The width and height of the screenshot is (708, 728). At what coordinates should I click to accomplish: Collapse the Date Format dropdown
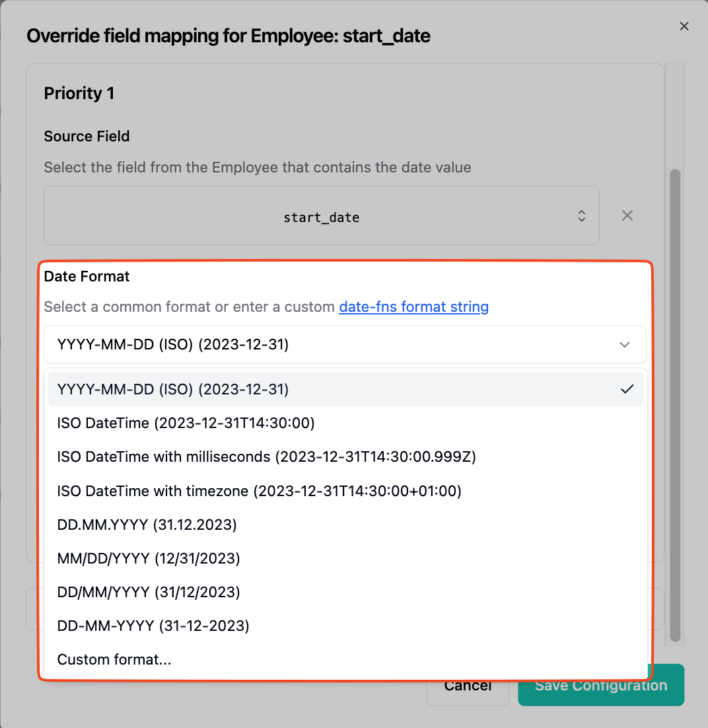[x=345, y=344]
